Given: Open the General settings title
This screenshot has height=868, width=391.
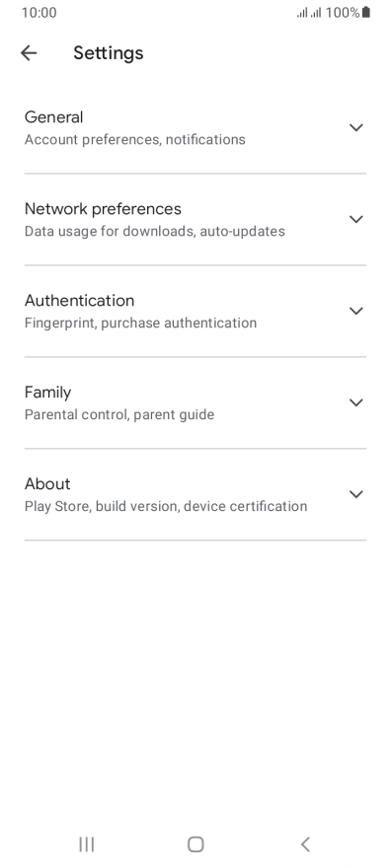Looking at the screenshot, I should click(x=53, y=117).
